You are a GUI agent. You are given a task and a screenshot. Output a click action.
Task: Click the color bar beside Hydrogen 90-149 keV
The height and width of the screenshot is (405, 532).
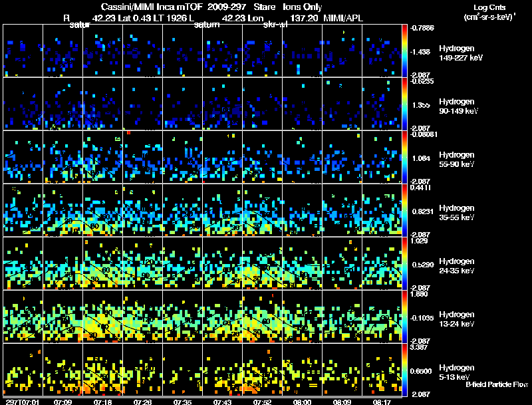[x=404, y=104]
